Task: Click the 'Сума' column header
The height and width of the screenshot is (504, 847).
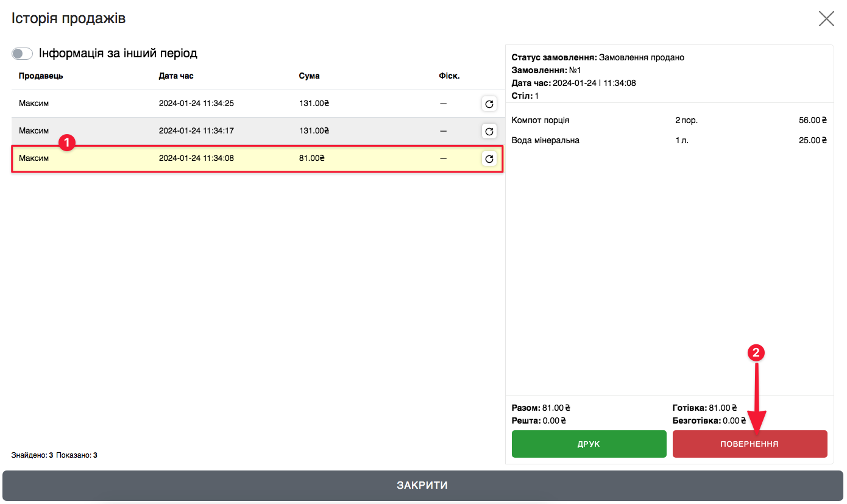Action: click(309, 76)
